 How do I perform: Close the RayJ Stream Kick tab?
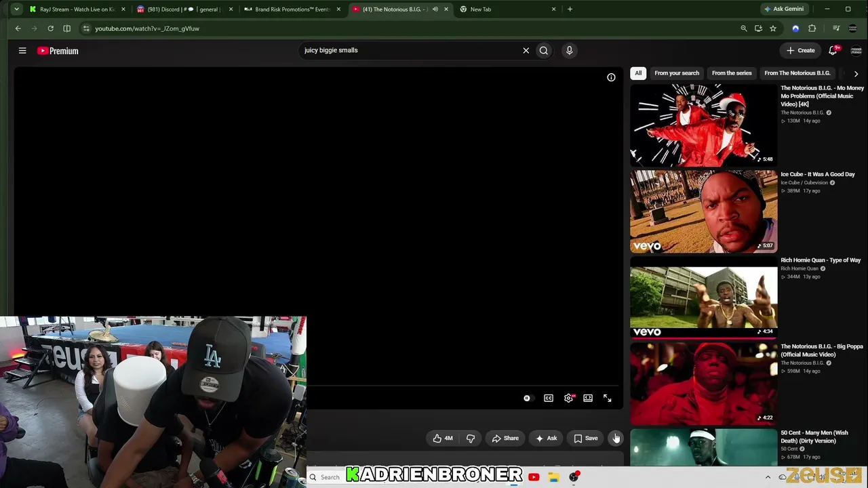pos(123,9)
